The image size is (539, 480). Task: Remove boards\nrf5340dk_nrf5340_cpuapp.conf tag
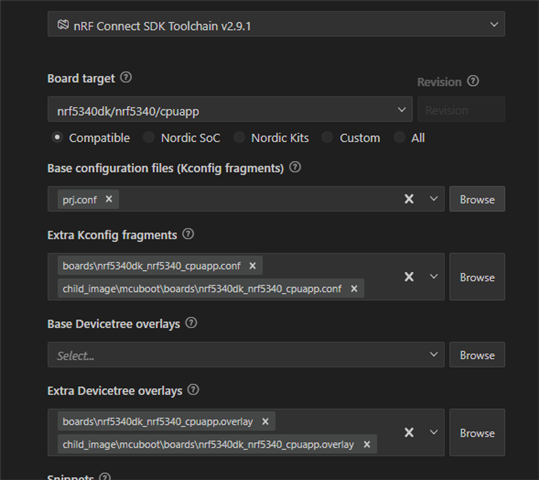253,266
